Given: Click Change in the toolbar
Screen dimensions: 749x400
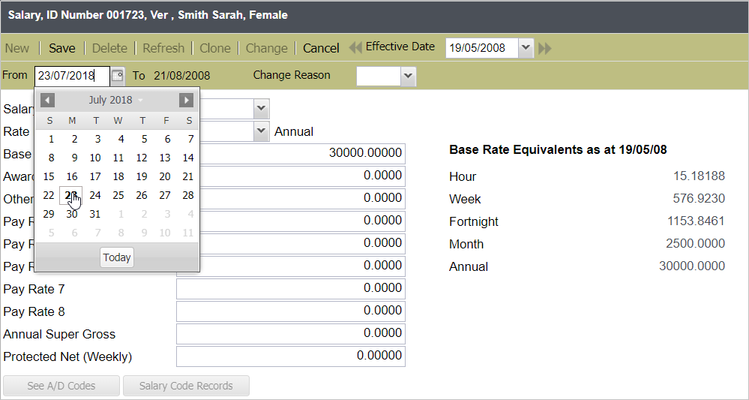Looking at the screenshot, I should [x=267, y=48].
